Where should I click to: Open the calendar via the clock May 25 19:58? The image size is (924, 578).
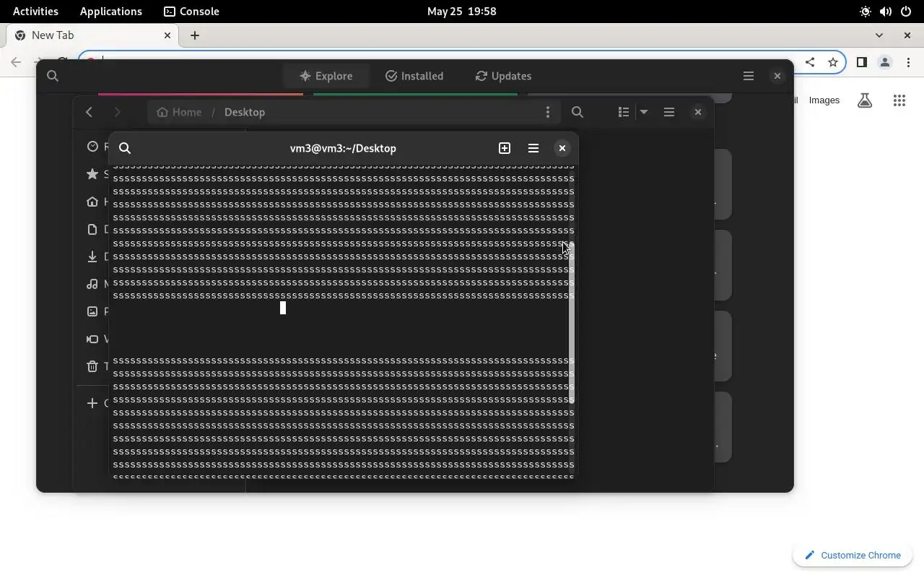click(462, 12)
